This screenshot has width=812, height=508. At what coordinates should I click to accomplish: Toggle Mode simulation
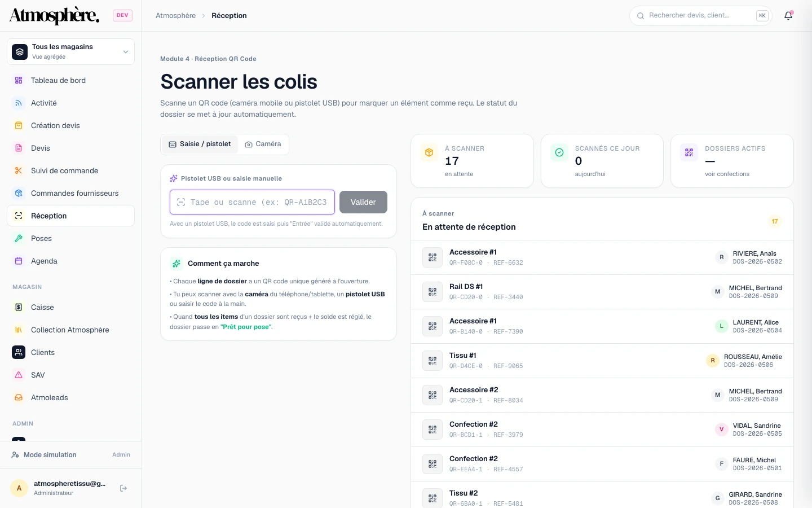[x=70, y=454]
